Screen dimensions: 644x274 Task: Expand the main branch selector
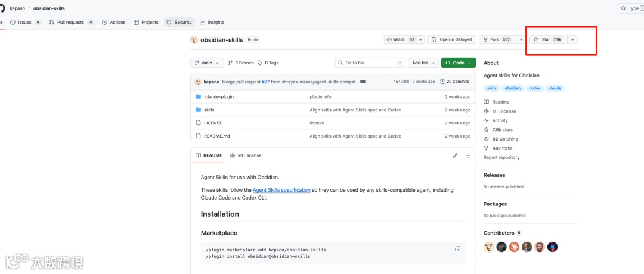tap(207, 63)
